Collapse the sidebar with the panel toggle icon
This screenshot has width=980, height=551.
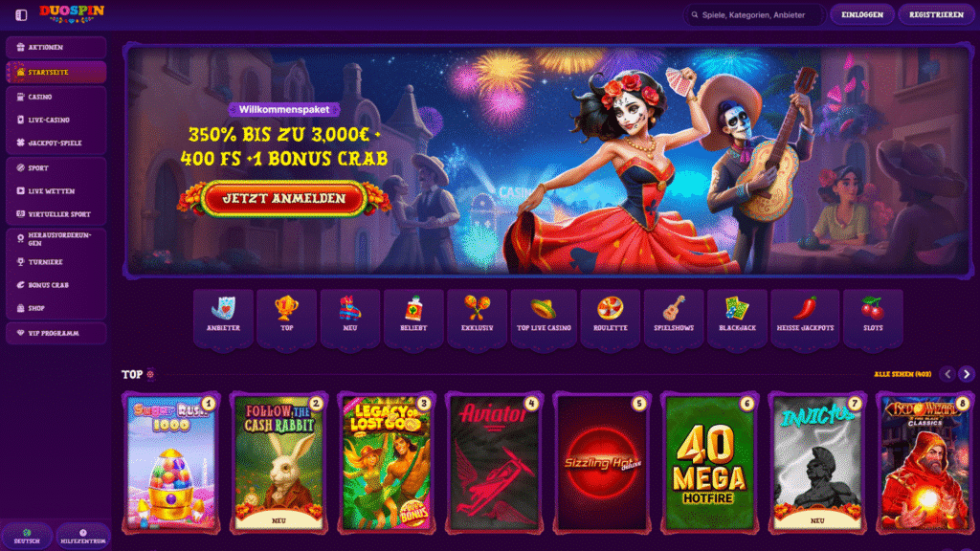click(21, 14)
